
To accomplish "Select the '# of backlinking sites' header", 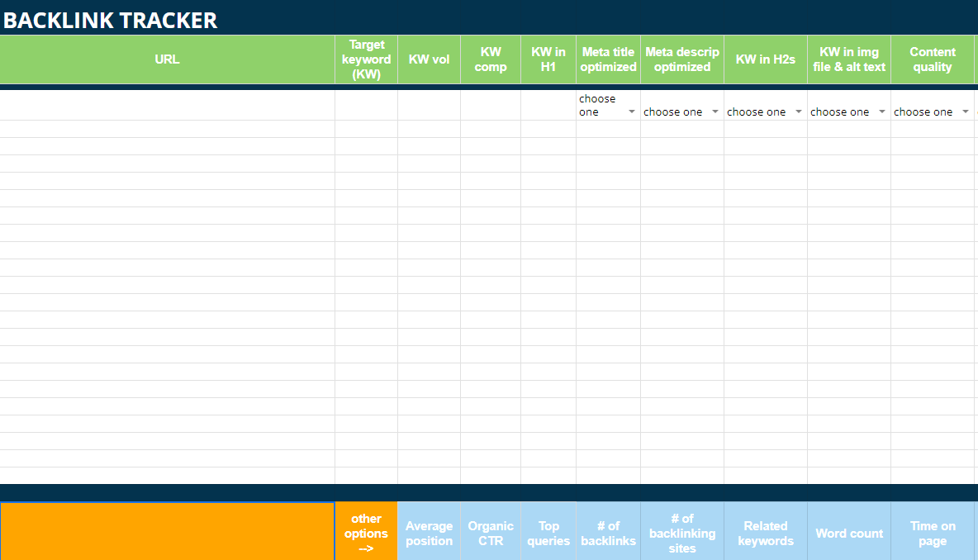I will [681, 530].
